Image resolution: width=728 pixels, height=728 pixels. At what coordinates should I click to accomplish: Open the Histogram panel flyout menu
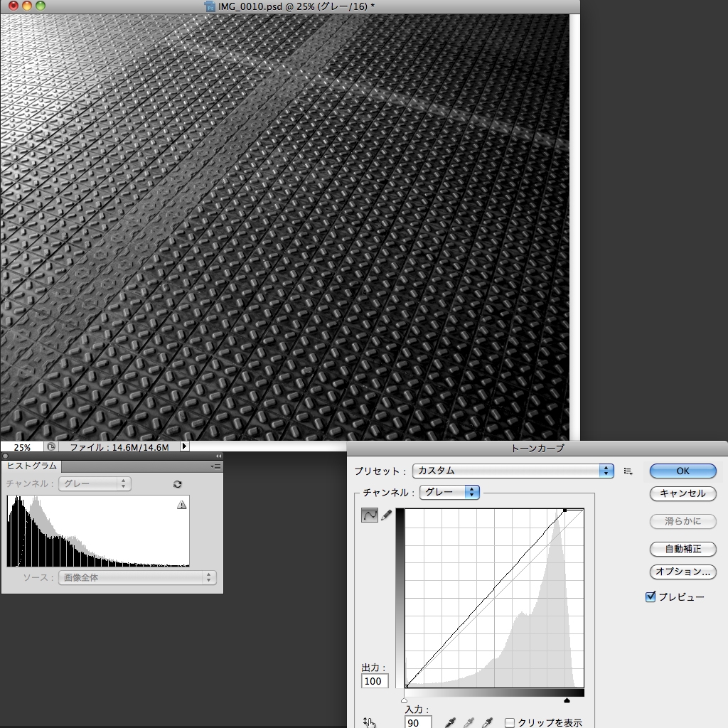(x=216, y=466)
